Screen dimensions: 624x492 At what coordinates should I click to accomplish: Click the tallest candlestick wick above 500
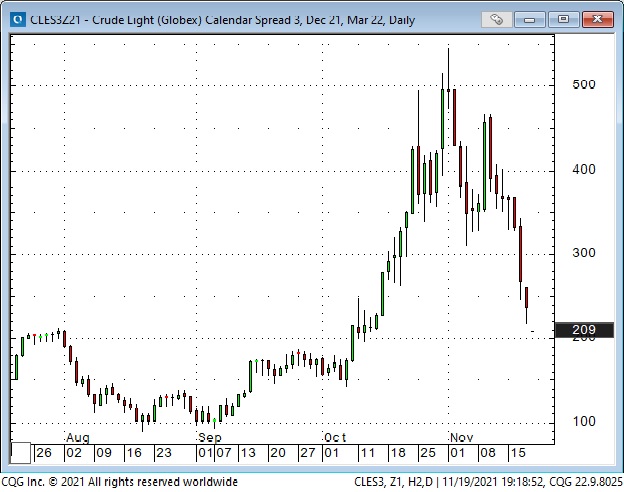448,70
